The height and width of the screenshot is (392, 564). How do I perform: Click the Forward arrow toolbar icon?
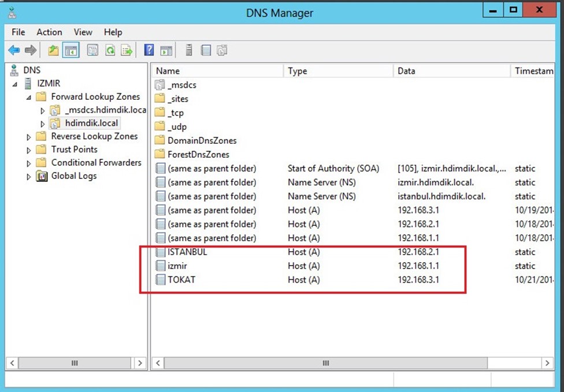coord(31,50)
